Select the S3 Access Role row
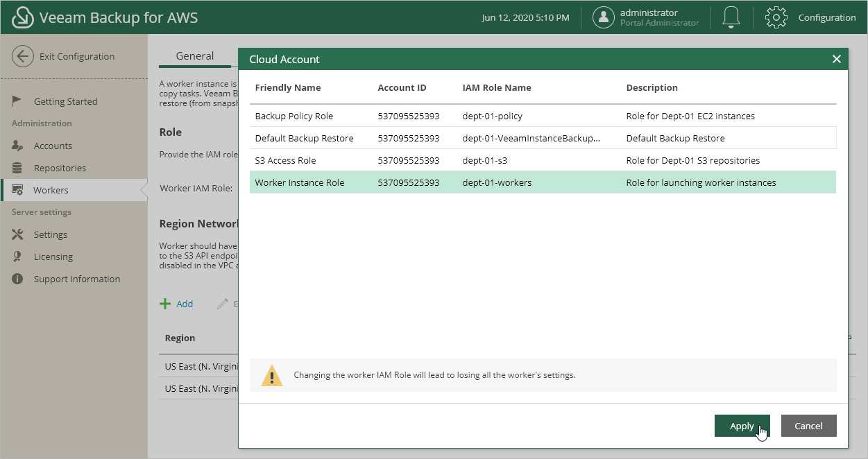 pyautogui.click(x=543, y=160)
